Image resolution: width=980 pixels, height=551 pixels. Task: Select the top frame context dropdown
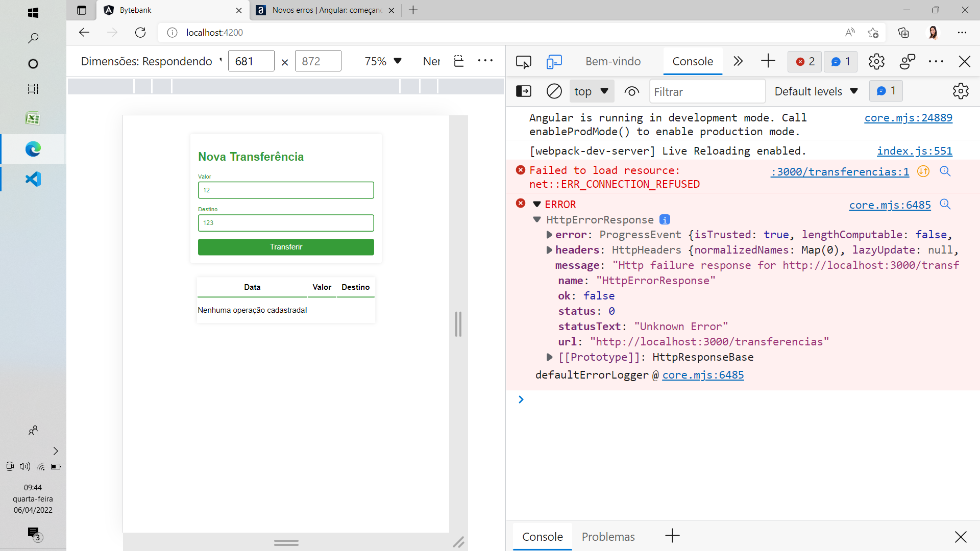tap(591, 91)
